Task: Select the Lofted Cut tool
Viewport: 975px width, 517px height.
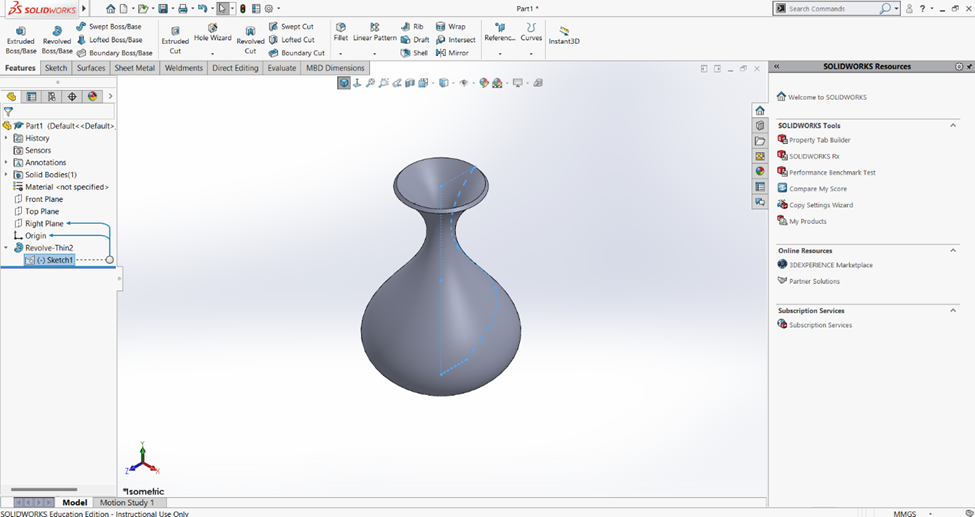Action: coord(291,40)
